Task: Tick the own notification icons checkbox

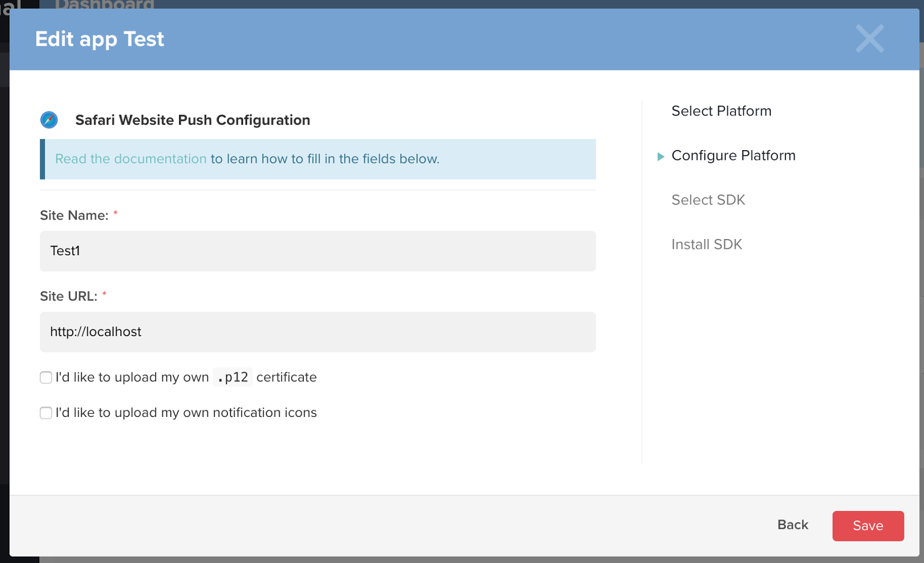Action: (x=46, y=413)
